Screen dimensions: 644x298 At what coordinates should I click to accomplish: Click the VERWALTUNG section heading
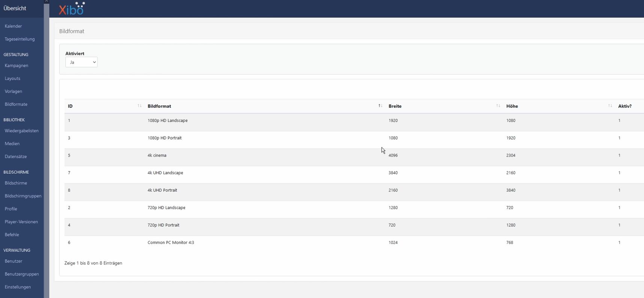point(17,250)
